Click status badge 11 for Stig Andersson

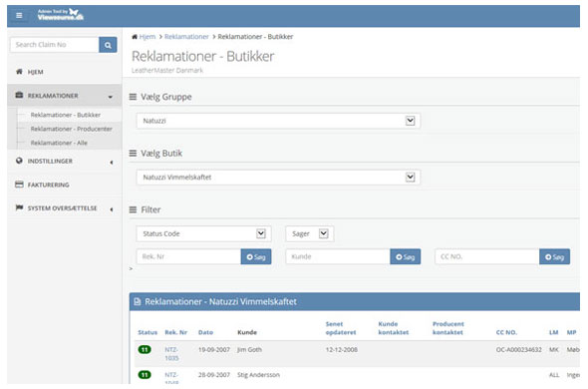(145, 375)
